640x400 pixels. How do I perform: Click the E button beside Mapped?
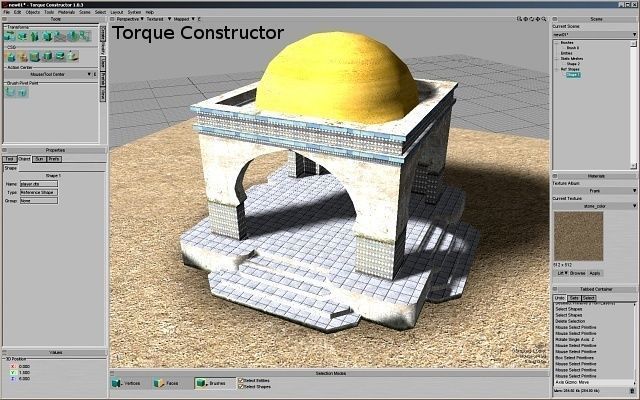199,19
